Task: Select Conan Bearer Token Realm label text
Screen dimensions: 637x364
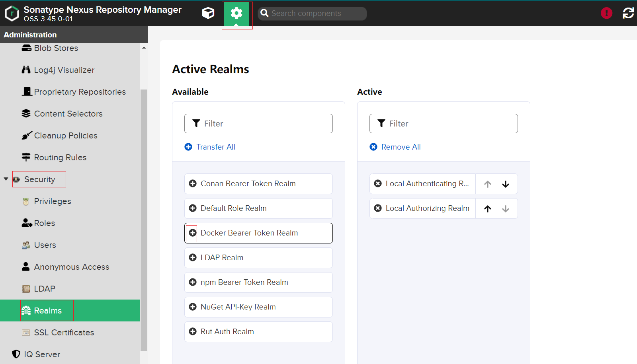Action: pyautogui.click(x=248, y=183)
